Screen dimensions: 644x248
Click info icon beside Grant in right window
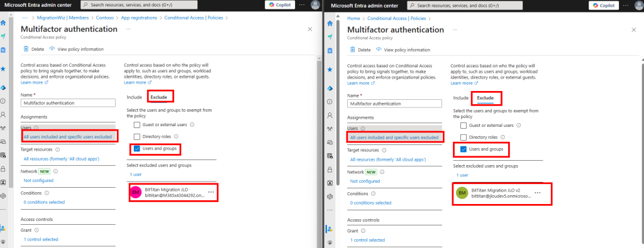pyautogui.click(x=363, y=231)
